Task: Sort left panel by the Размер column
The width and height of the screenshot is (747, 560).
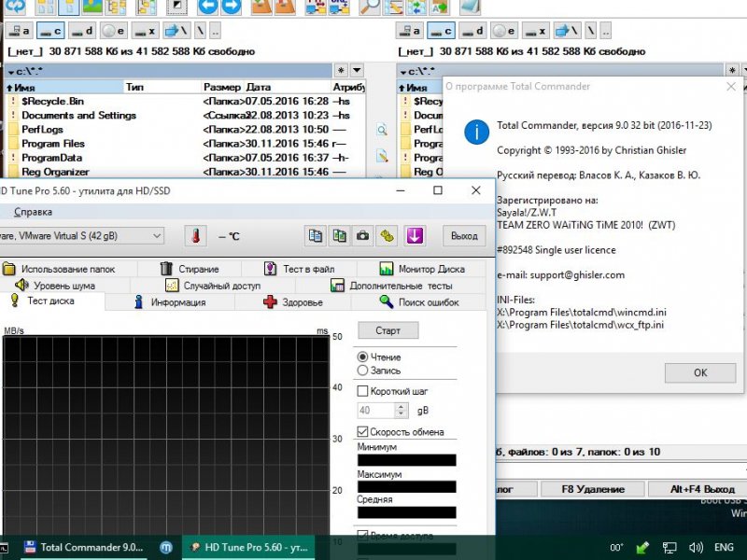Action: tap(222, 87)
